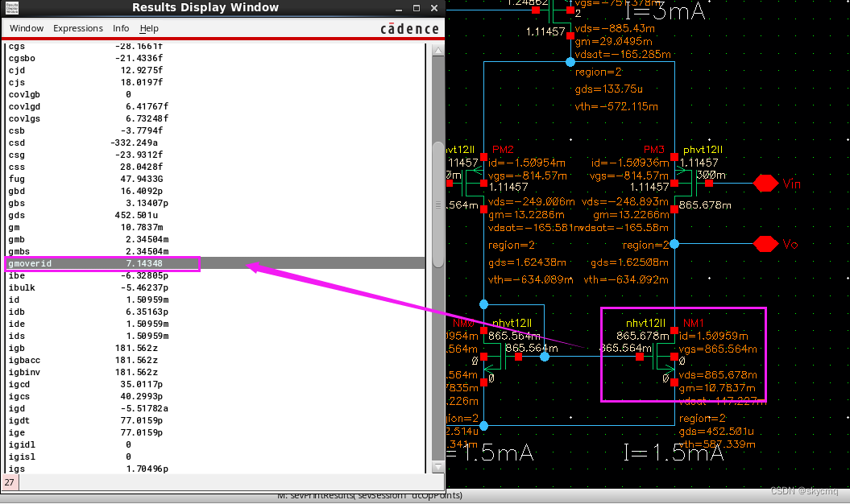The height and width of the screenshot is (504, 850).
Task: Minimize the Results Display Window
Action: pos(399,9)
